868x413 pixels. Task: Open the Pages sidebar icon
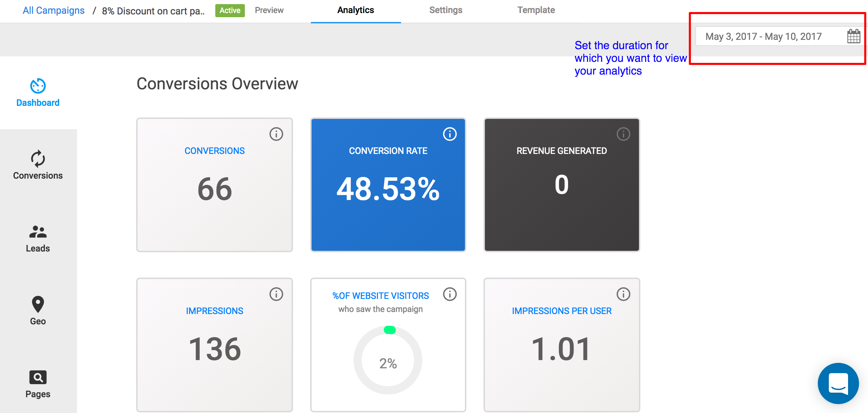pyautogui.click(x=38, y=377)
